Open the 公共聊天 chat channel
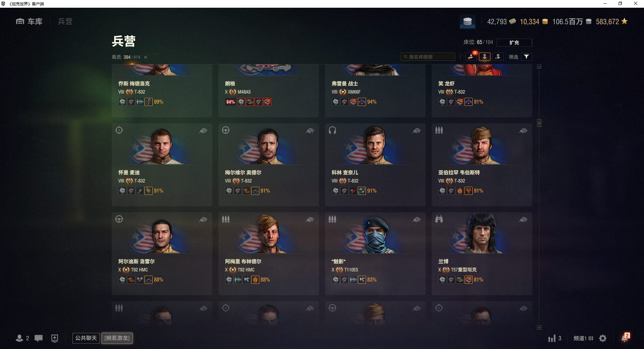 86,338
